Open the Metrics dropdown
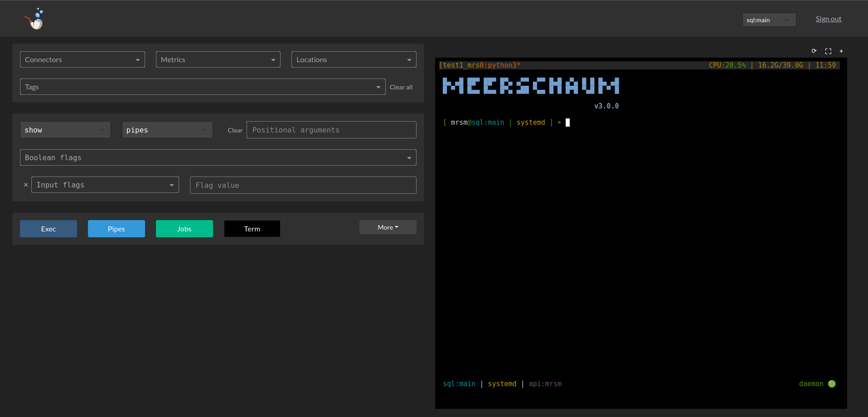 (x=218, y=59)
